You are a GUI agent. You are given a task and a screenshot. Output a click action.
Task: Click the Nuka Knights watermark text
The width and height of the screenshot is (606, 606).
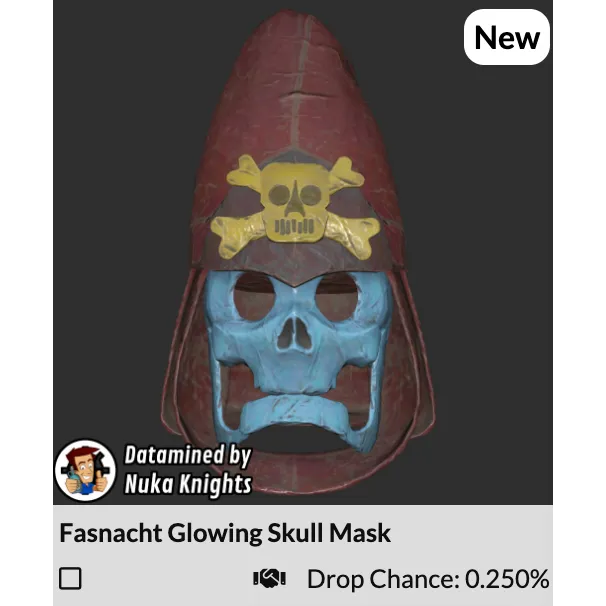(188, 483)
